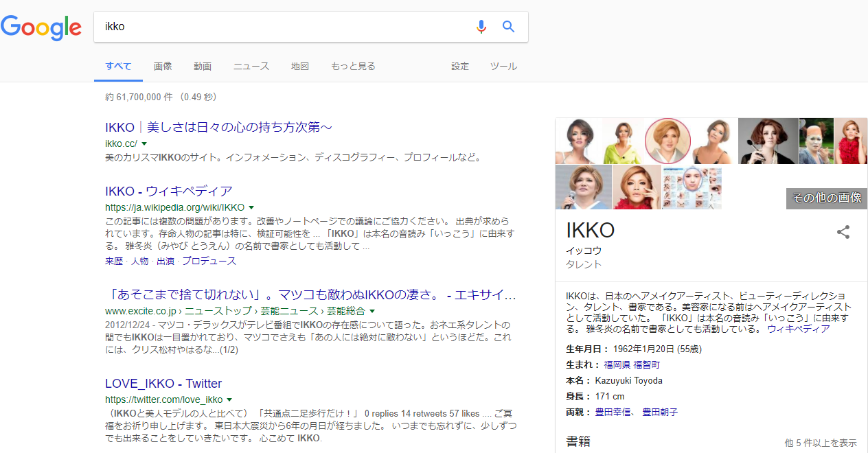Click 他 5 件以上を表示 for more books
This screenshot has width=868, height=453.
821,443
